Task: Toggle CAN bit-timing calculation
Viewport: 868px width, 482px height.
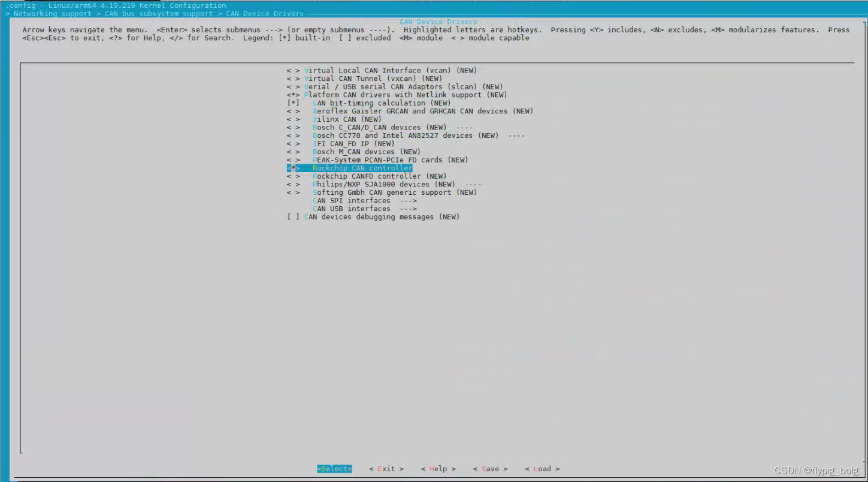Action: point(382,103)
